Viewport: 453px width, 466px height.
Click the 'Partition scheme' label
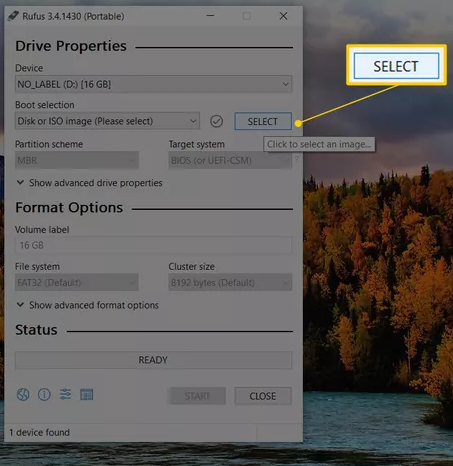click(49, 144)
